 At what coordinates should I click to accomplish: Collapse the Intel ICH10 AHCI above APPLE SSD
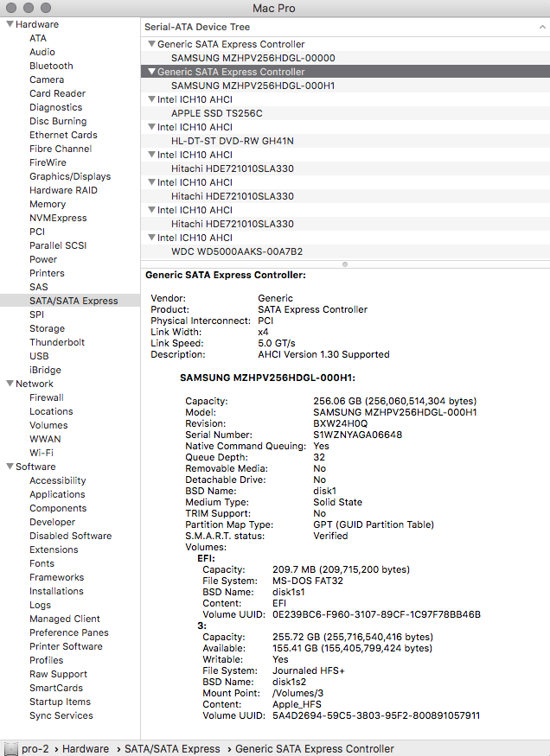(151, 99)
